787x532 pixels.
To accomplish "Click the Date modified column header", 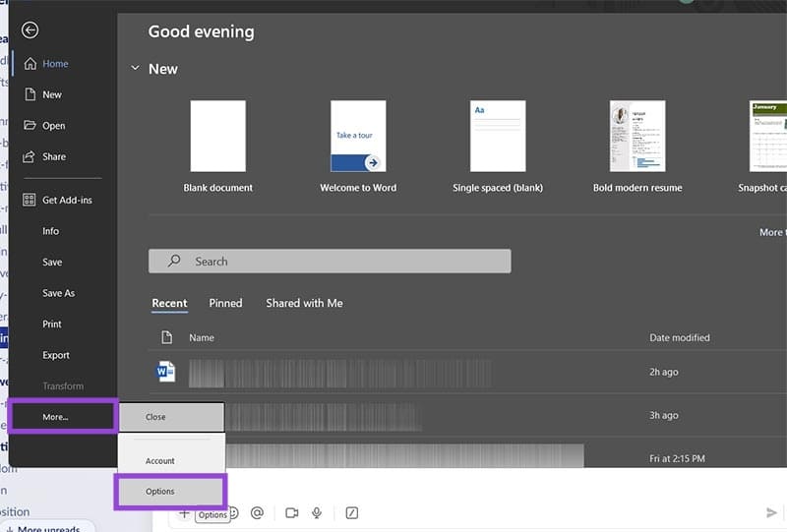I will coord(680,338).
